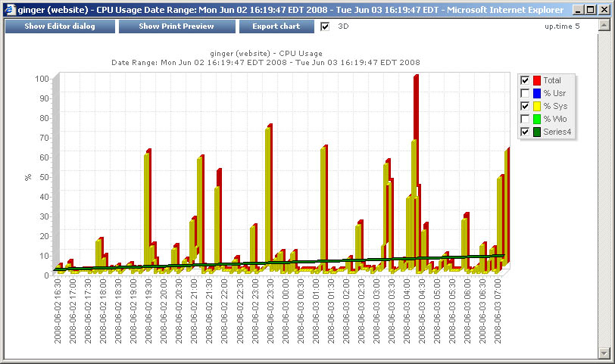Click the Date Range subtitle text
Viewport: 615px width, 364px height.
266,62
